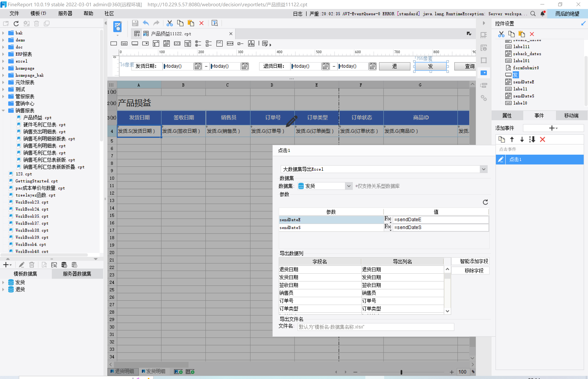Open the 大数据集导出Excel event type dropdown
The width and height of the screenshot is (588, 379).
[483, 169]
